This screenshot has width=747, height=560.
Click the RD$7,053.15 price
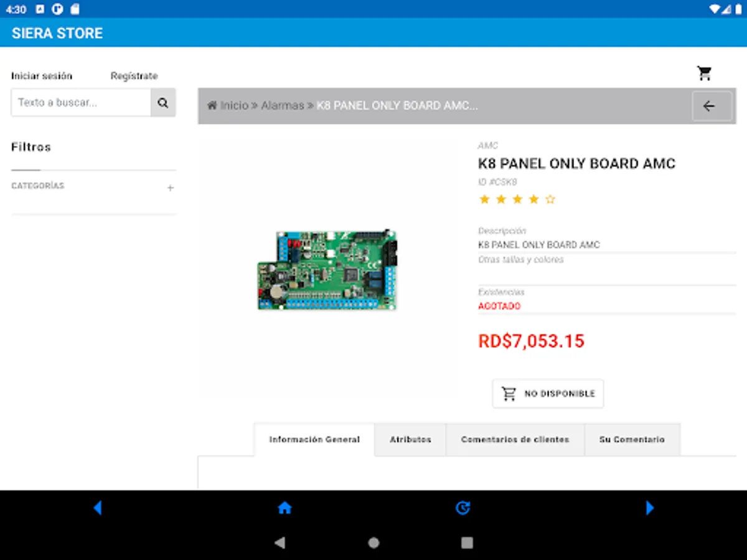[x=531, y=341]
